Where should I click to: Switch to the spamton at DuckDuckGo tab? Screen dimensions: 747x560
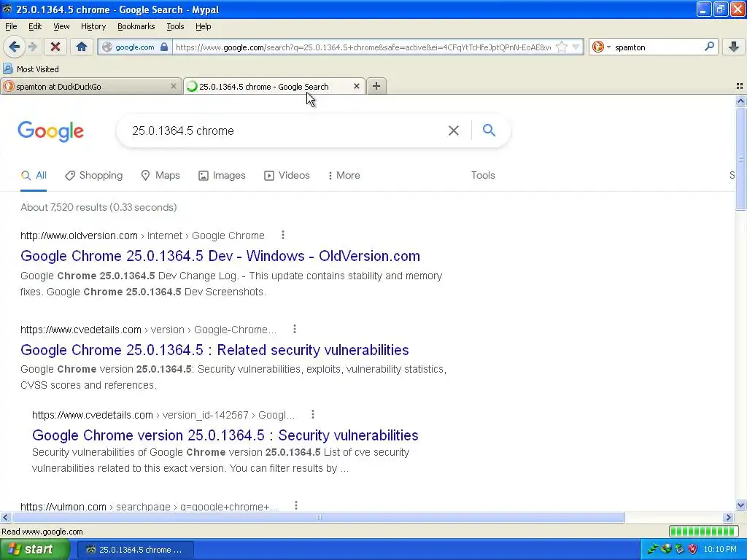(90, 87)
